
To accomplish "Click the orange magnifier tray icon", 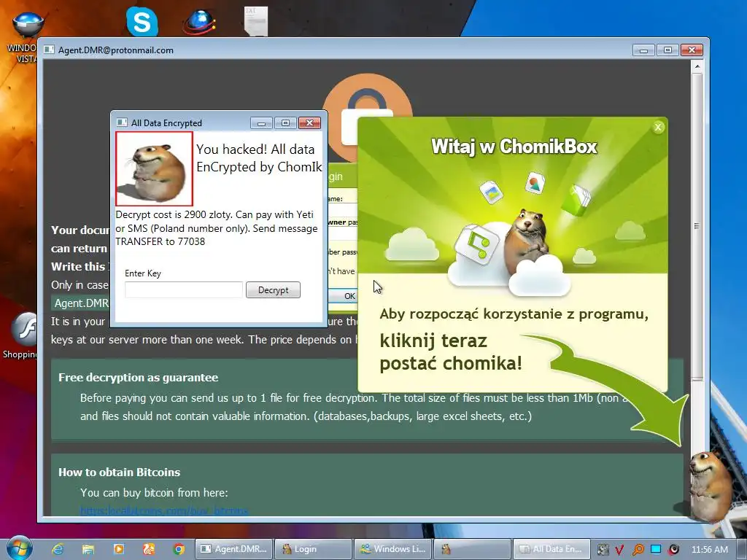I will tap(638, 550).
